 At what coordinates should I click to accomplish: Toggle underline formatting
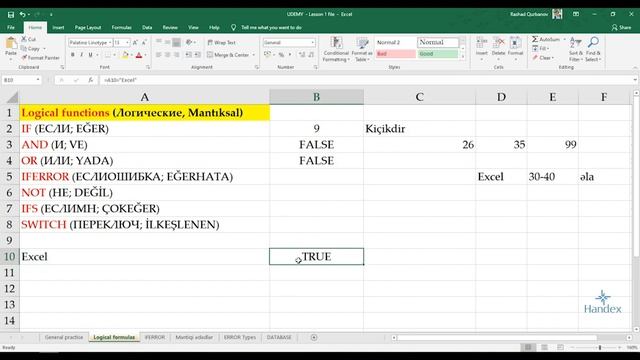(90, 55)
